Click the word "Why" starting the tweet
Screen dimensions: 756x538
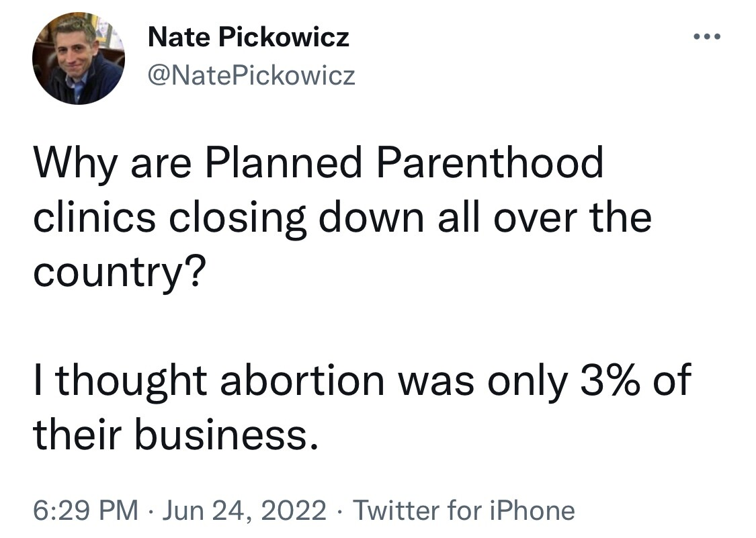75,164
